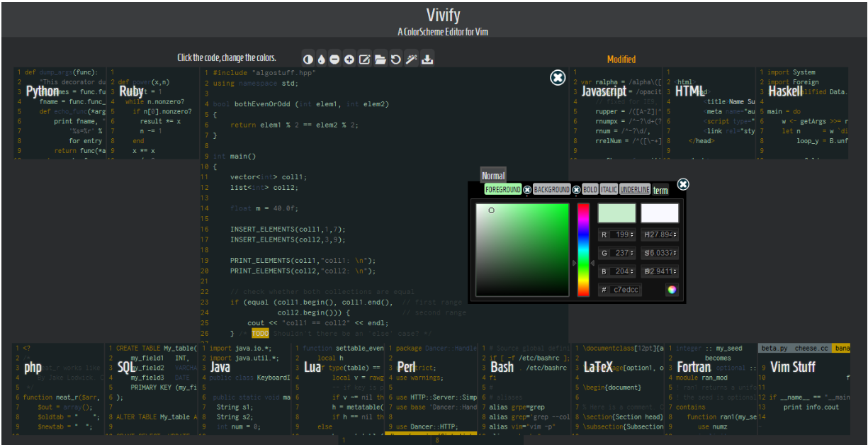Toggle UNDERLINE style
This screenshot has width=868, height=447.
click(x=635, y=190)
